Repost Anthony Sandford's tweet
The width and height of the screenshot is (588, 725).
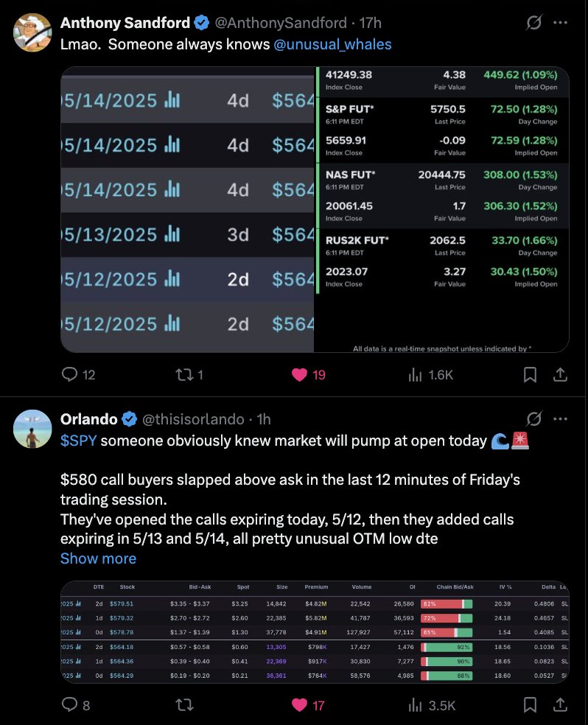[189, 374]
